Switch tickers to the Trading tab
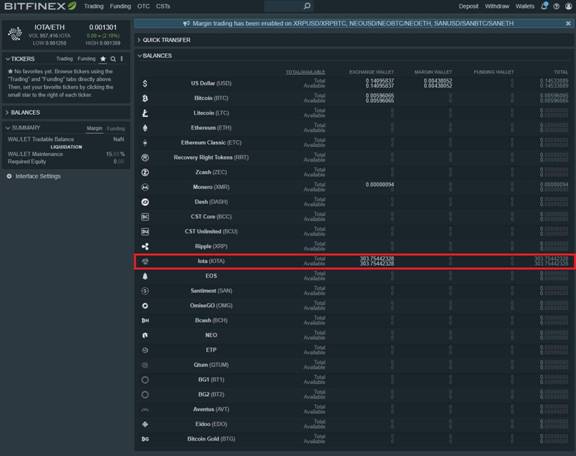Image resolution: width=576 pixels, height=456 pixels. coord(65,59)
